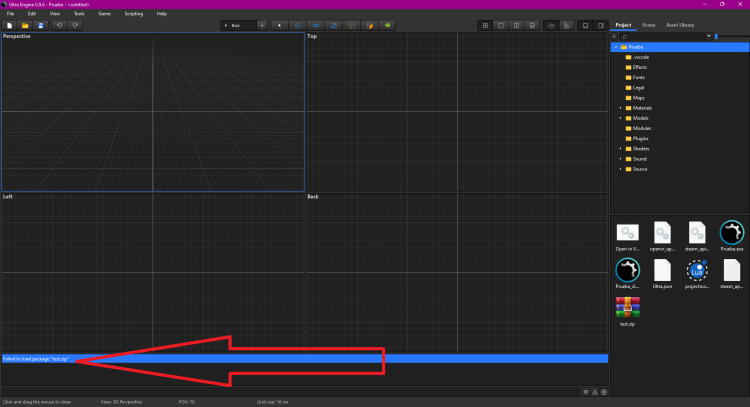Select the Move translate tool
This screenshot has height=407, width=750.
tap(298, 24)
